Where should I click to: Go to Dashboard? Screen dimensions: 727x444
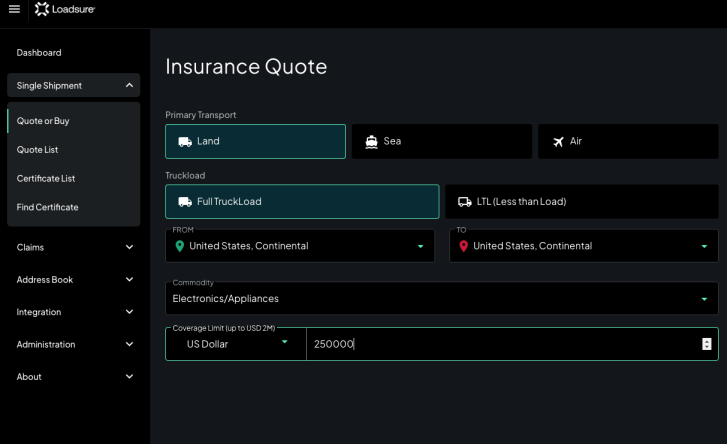(39, 53)
